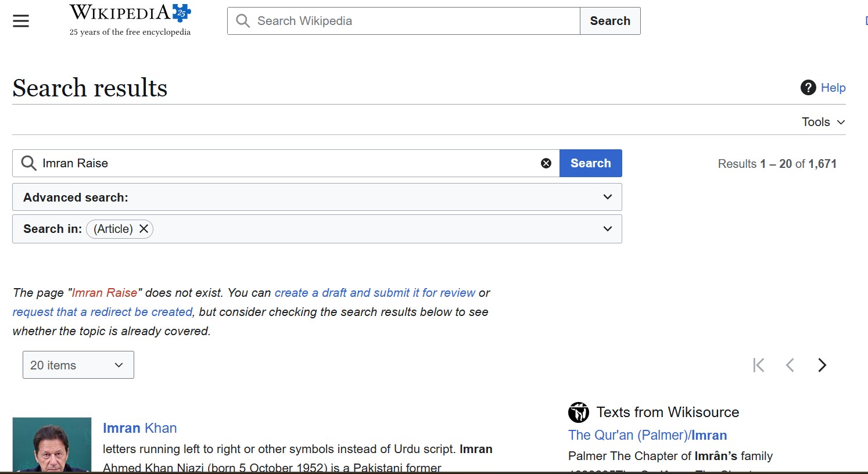
Task: Expand the Advanced search section
Action: [607, 197]
